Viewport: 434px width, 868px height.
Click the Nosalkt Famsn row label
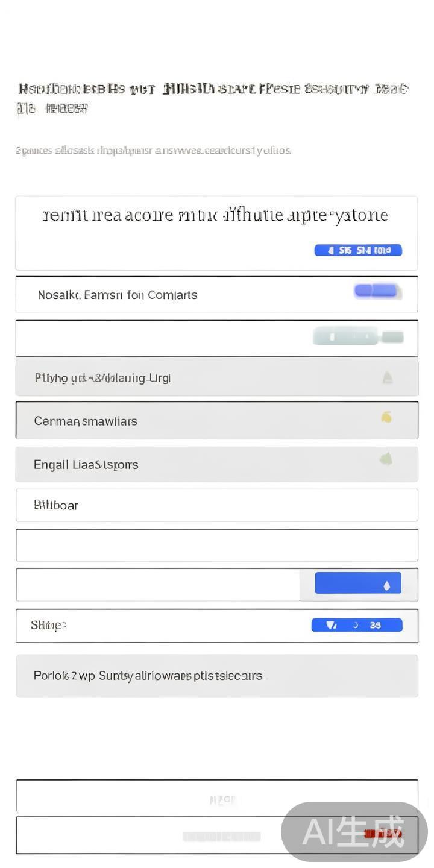pos(118,295)
